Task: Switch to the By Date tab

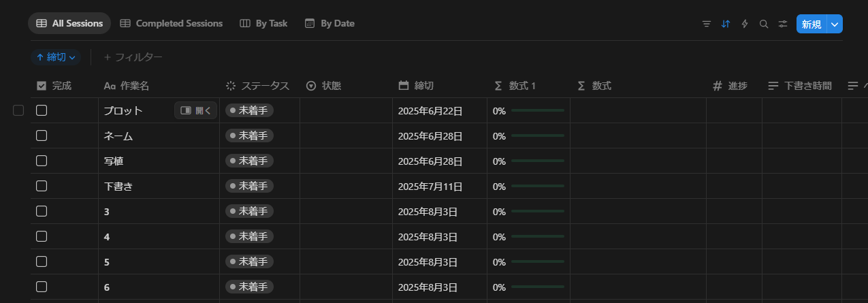Action: click(x=329, y=23)
